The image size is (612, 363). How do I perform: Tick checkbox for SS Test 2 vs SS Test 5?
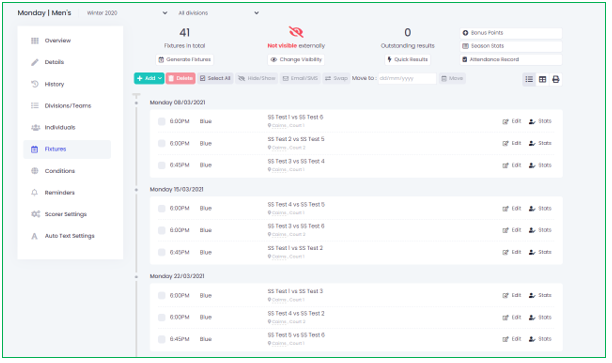[x=162, y=144]
